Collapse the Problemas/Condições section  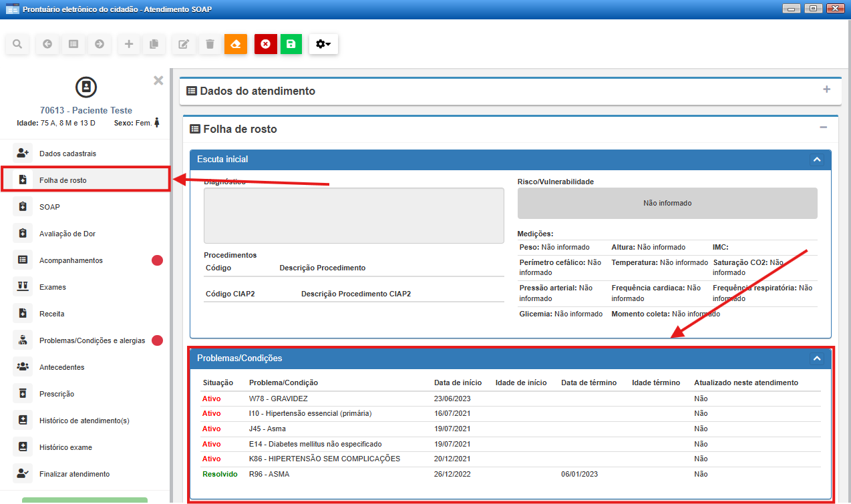coord(816,358)
